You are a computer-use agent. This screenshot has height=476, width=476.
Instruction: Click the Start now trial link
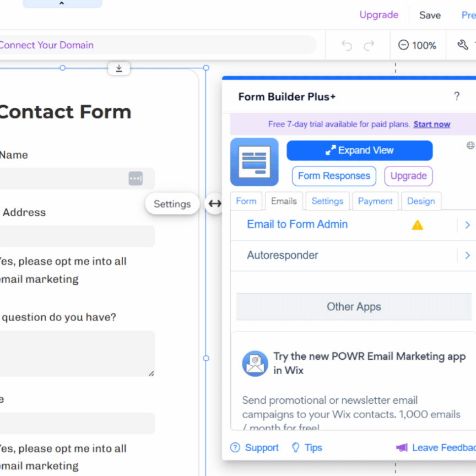click(x=432, y=125)
